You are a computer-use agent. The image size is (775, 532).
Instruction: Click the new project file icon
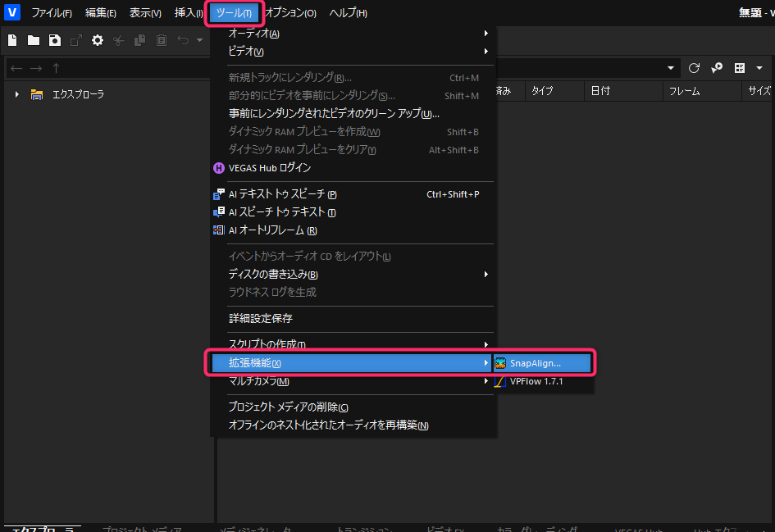(13, 40)
